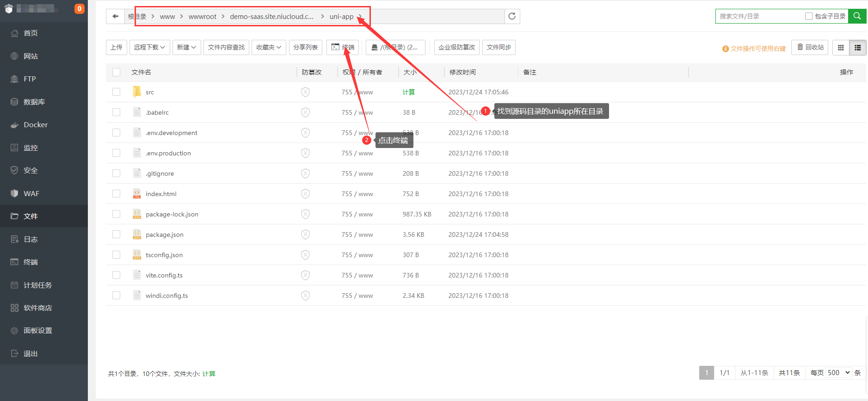Click the 上传 upload button

tap(117, 47)
